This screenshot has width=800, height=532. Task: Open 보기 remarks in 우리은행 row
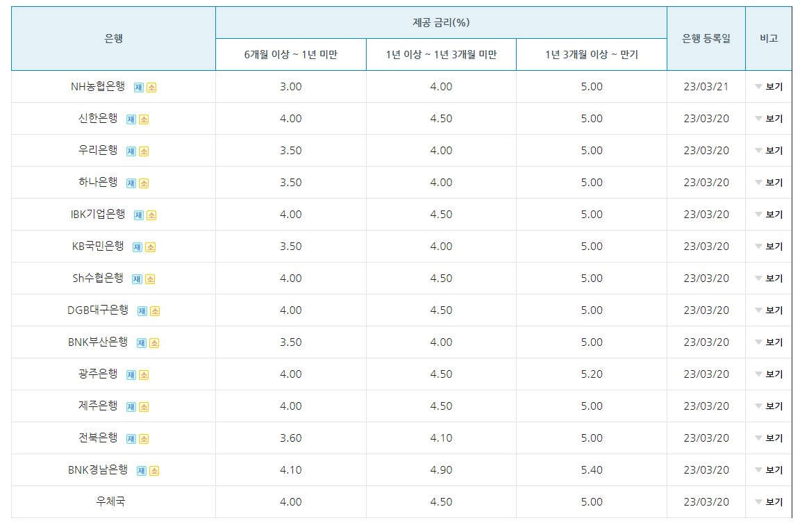click(x=769, y=151)
